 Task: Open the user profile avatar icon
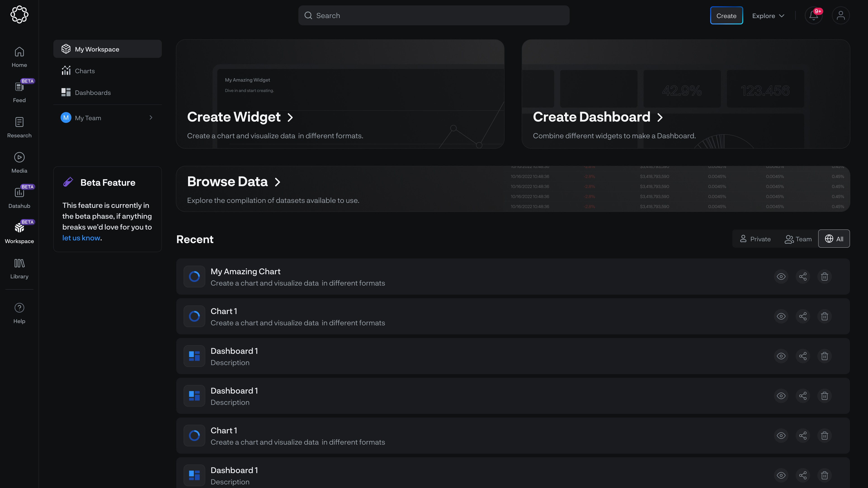(x=840, y=16)
